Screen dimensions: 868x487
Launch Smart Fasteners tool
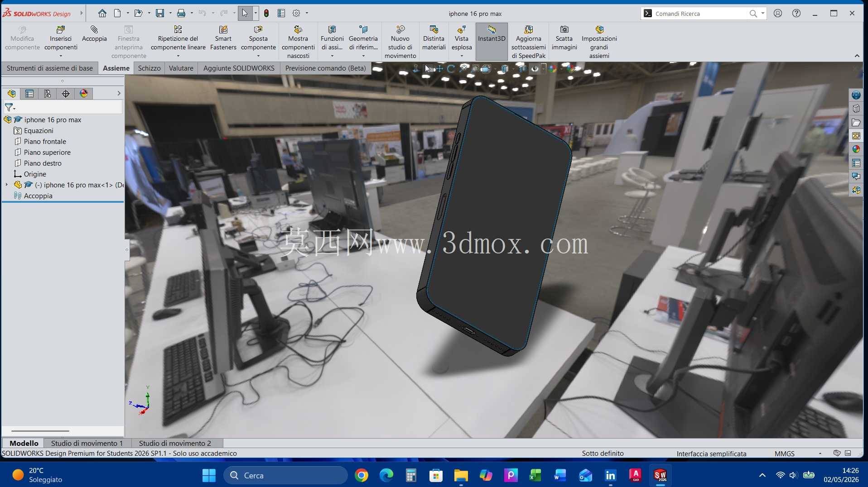pos(223,38)
